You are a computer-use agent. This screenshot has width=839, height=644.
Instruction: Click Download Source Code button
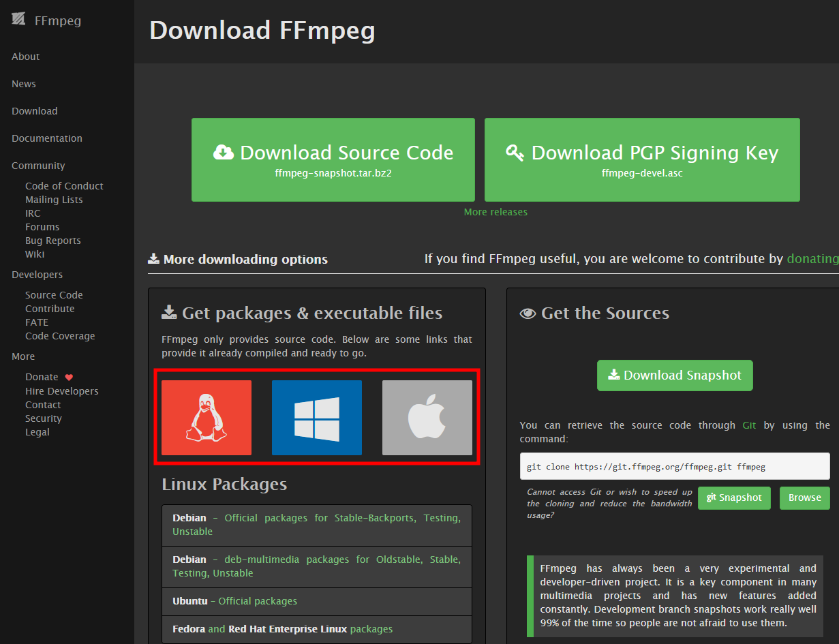pyautogui.click(x=333, y=159)
